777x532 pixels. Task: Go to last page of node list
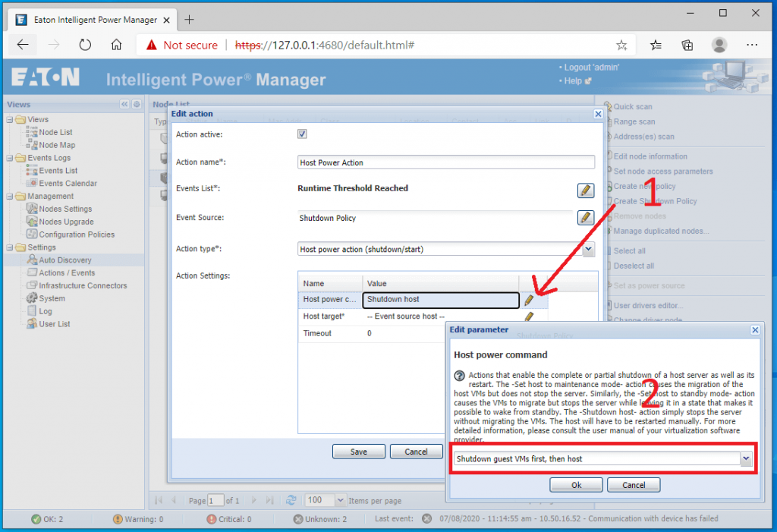tap(269, 500)
